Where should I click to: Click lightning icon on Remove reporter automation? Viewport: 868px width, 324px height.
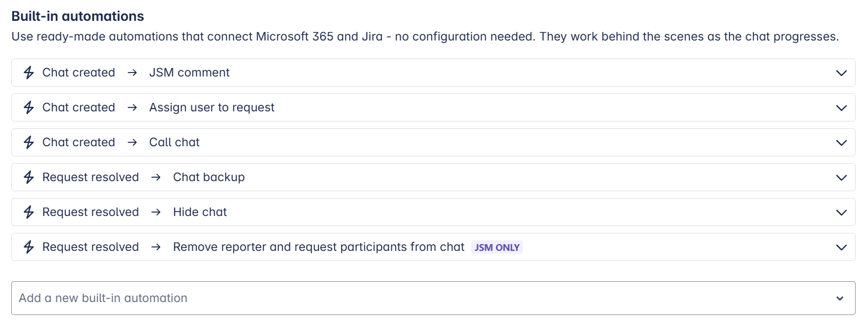(x=29, y=247)
